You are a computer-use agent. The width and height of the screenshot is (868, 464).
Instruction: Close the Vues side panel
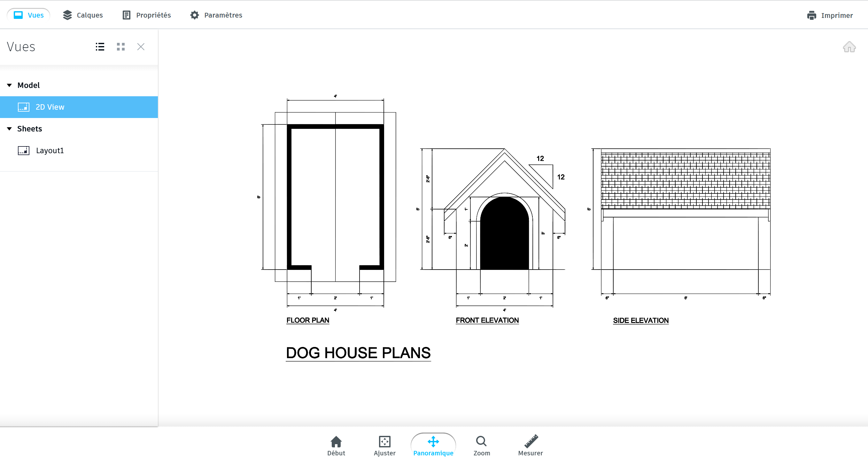(141, 47)
